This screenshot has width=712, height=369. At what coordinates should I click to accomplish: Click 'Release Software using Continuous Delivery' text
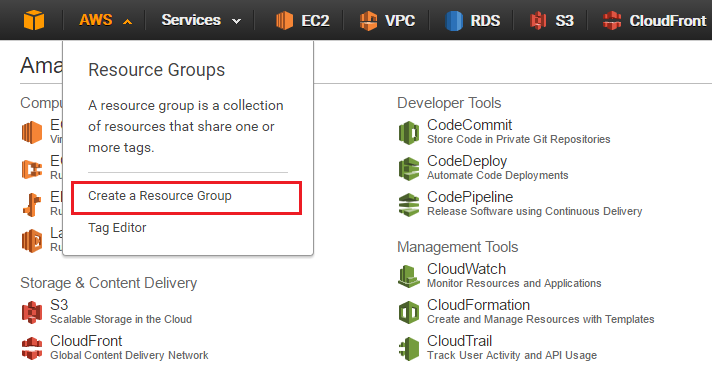[x=534, y=211]
